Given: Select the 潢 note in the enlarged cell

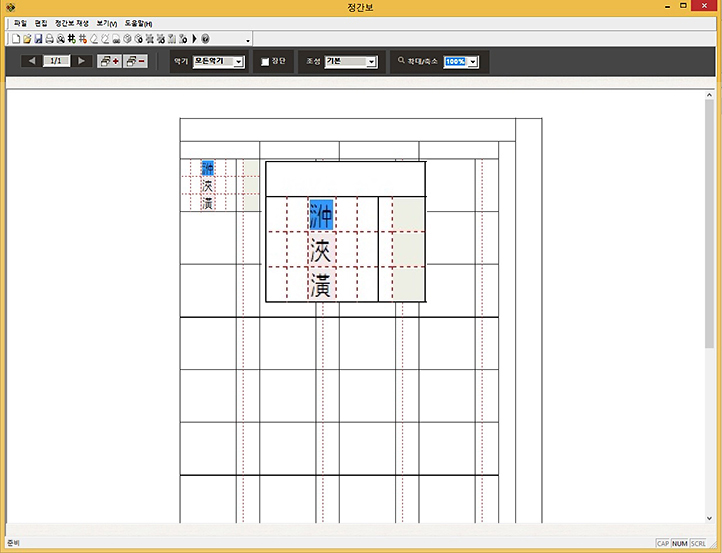Looking at the screenshot, I should coord(321,285).
